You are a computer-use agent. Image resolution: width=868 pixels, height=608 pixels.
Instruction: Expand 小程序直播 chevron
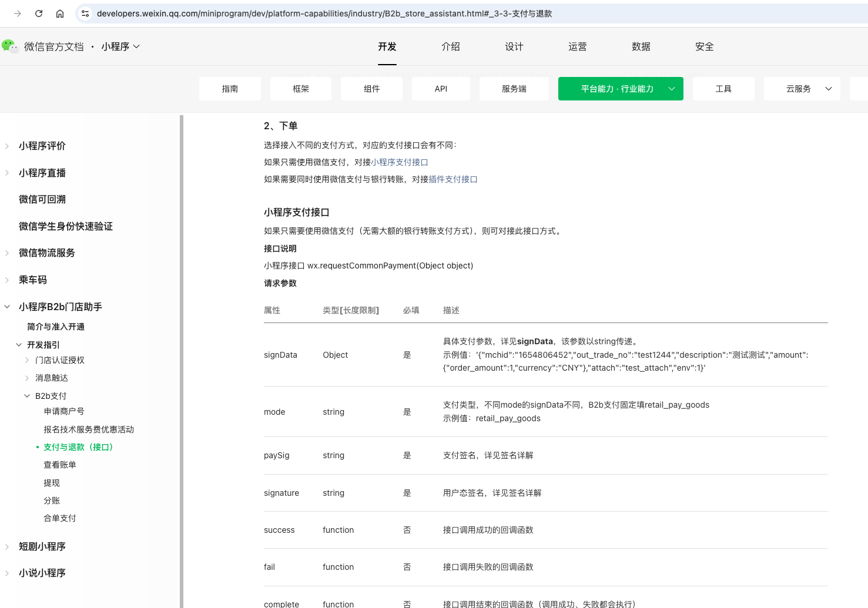[x=7, y=173]
